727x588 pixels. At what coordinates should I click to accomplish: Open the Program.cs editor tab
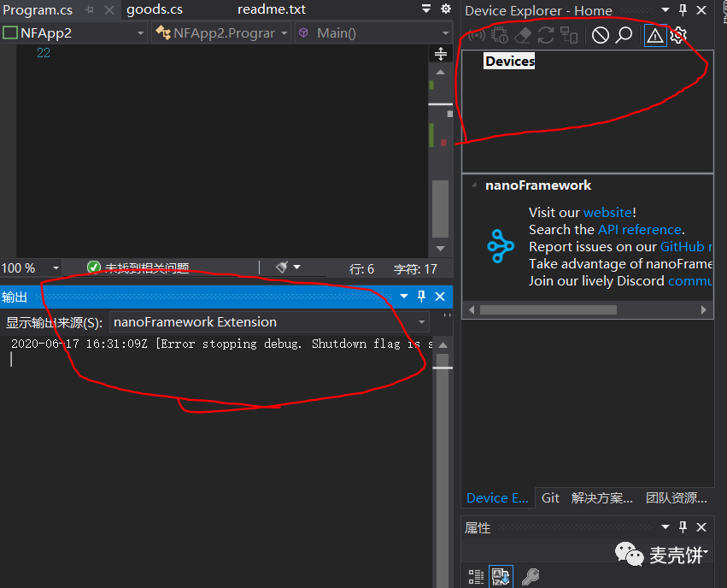coord(38,9)
